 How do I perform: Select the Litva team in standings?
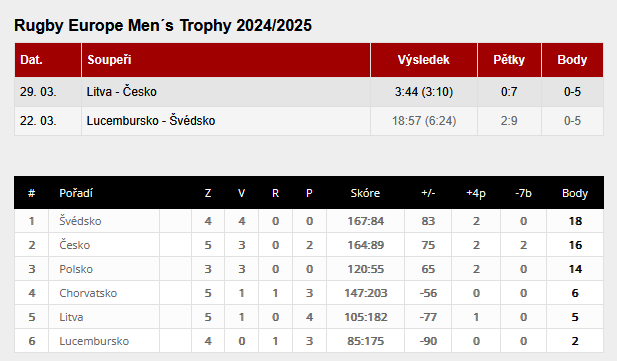[71, 317]
